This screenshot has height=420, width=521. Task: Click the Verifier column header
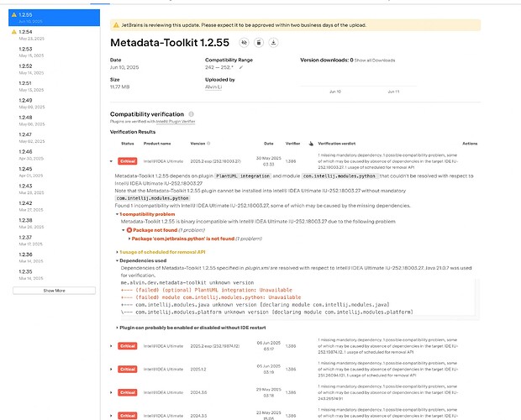[292, 144]
